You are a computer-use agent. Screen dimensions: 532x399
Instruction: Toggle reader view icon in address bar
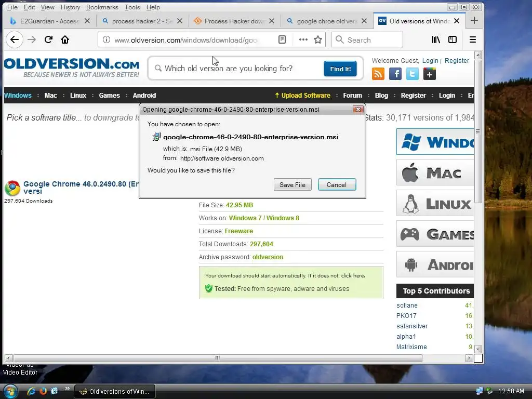tap(282, 39)
